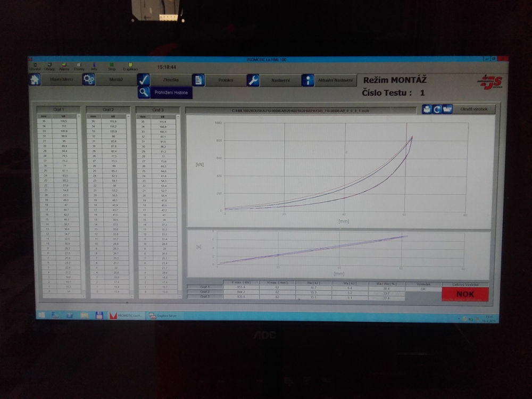Image resolution: width=532 pixels, height=399 pixels.
Task: Click the wrench icon beside Nastavení
Action: (253, 80)
